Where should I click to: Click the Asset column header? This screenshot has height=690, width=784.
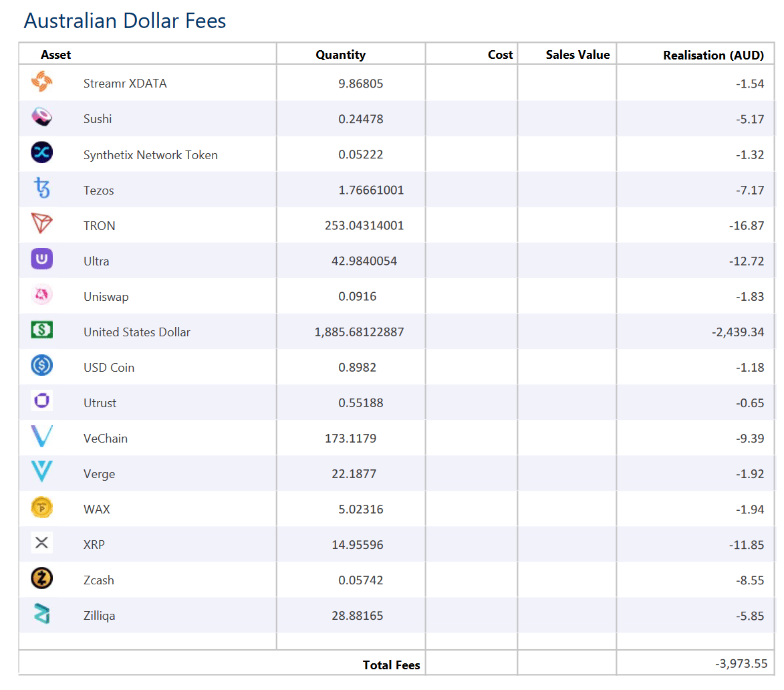pos(56,55)
